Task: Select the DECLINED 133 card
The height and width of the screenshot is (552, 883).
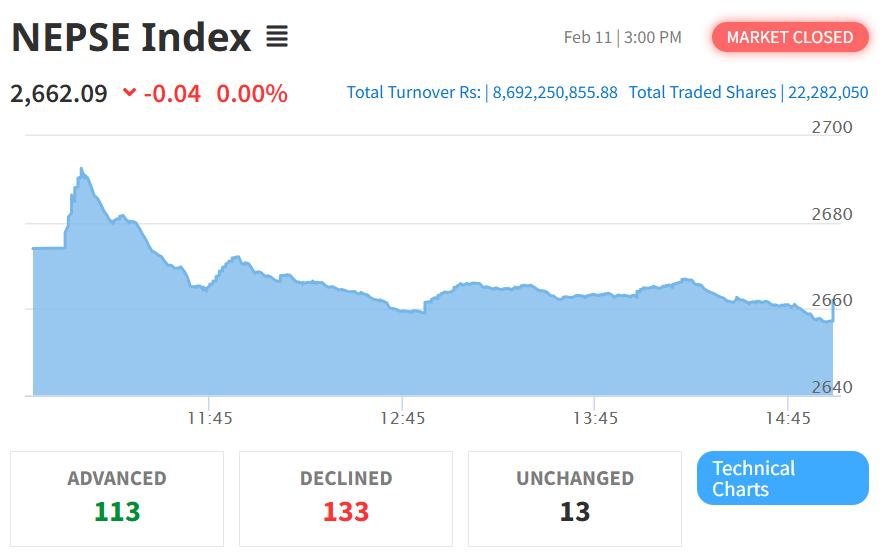Action: (346, 498)
